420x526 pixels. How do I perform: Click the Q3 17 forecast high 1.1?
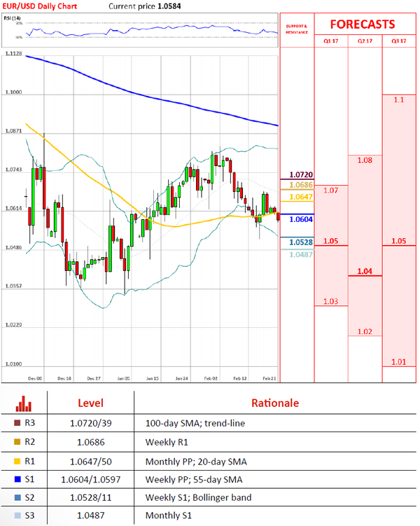pos(399,100)
